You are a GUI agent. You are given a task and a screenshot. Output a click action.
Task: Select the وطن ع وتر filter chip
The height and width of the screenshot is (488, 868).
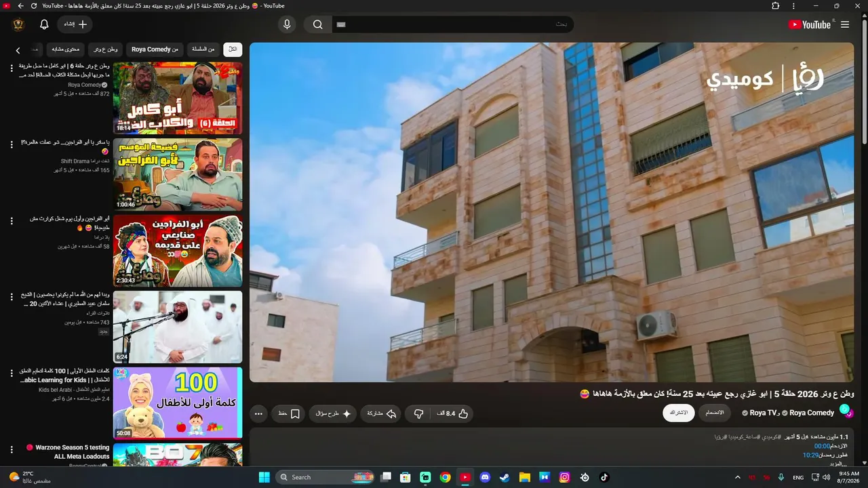click(105, 49)
